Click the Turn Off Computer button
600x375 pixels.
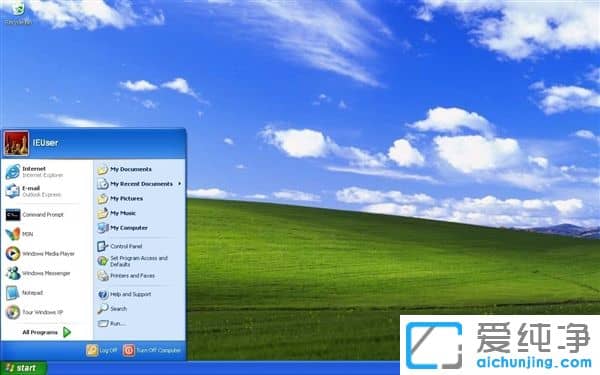pyautogui.click(x=152, y=350)
